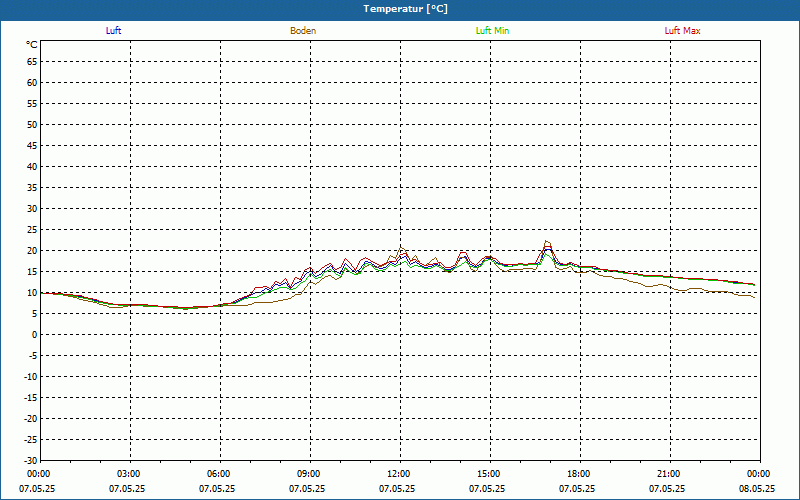Click the Boden peak at 12:00
The image size is (800, 500).
(401, 247)
